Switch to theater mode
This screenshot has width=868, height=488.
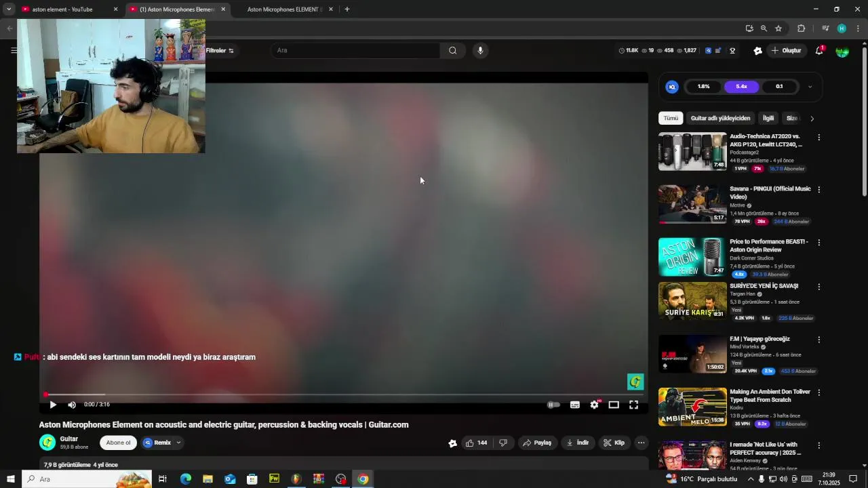(614, 405)
